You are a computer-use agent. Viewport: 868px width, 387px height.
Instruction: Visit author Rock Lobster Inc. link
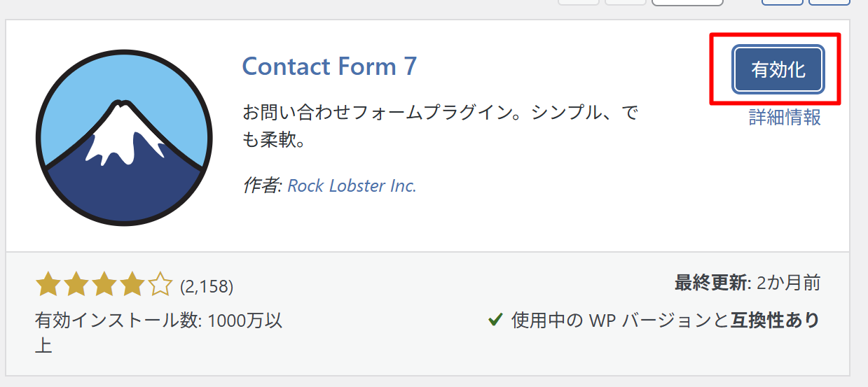pos(352,185)
